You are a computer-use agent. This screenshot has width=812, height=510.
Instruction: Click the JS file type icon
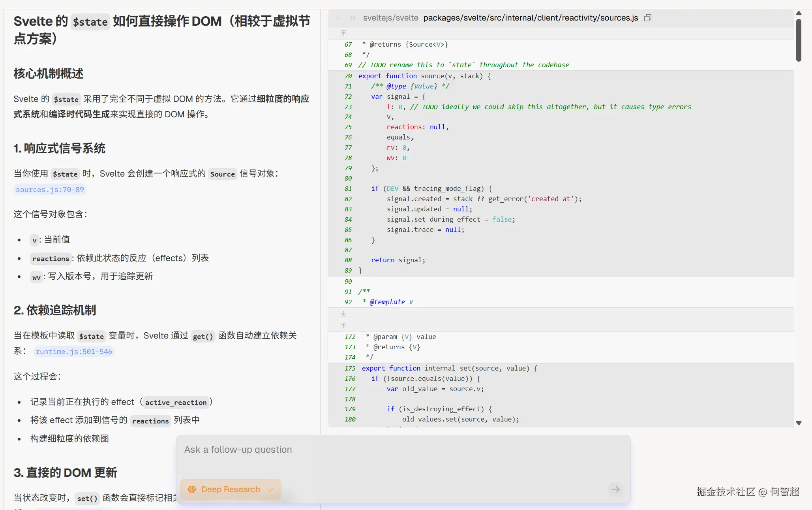tap(353, 18)
